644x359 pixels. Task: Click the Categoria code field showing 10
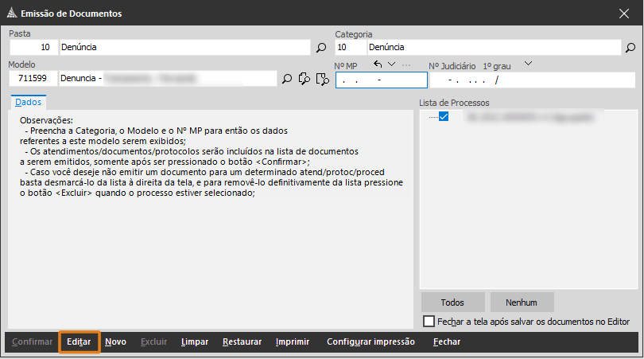pyautogui.click(x=351, y=47)
